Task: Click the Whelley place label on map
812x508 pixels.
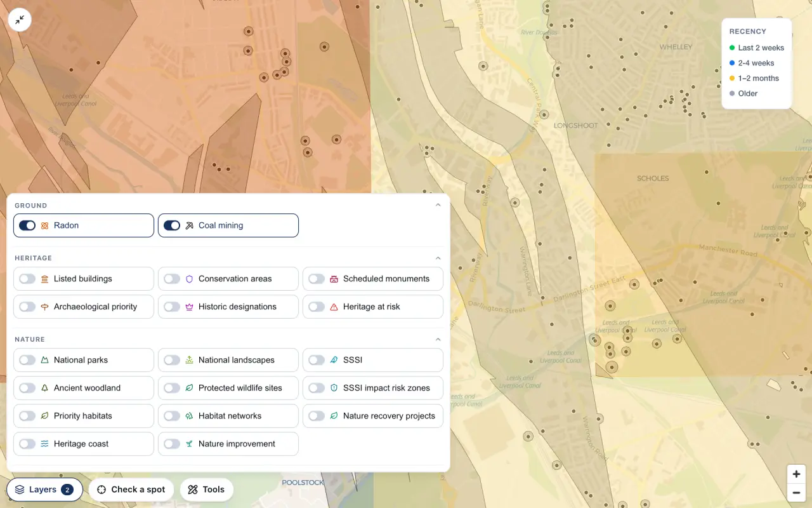Action: (676, 47)
